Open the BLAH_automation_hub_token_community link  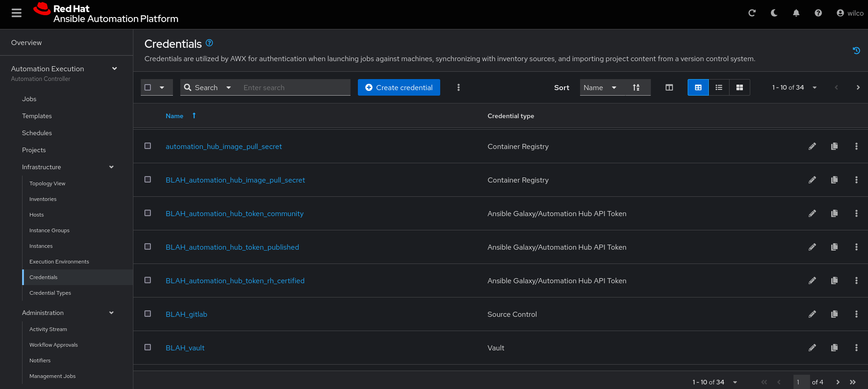235,213
